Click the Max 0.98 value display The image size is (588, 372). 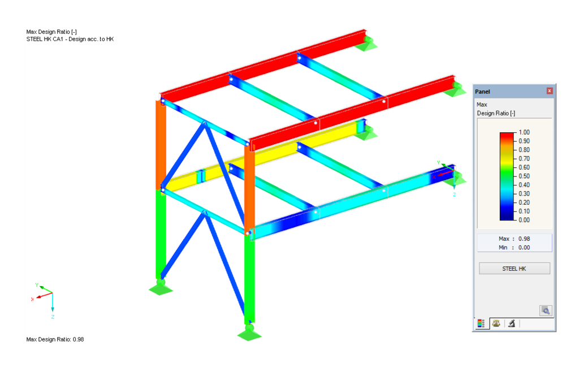tap(514, 239)
